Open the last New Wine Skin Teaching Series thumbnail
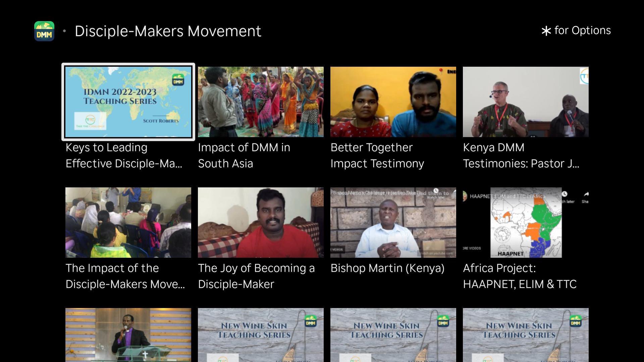644x362 pixels. 526,335
